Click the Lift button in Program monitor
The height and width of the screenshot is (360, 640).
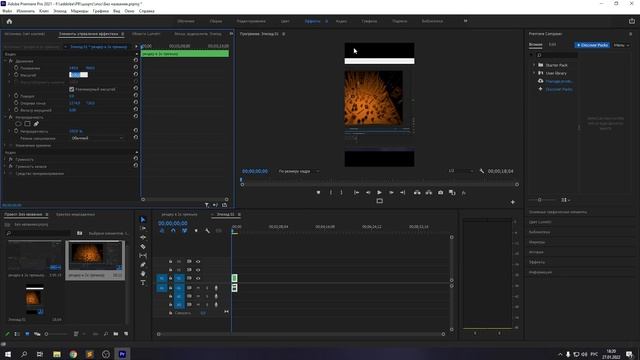[x=417, y=192]
